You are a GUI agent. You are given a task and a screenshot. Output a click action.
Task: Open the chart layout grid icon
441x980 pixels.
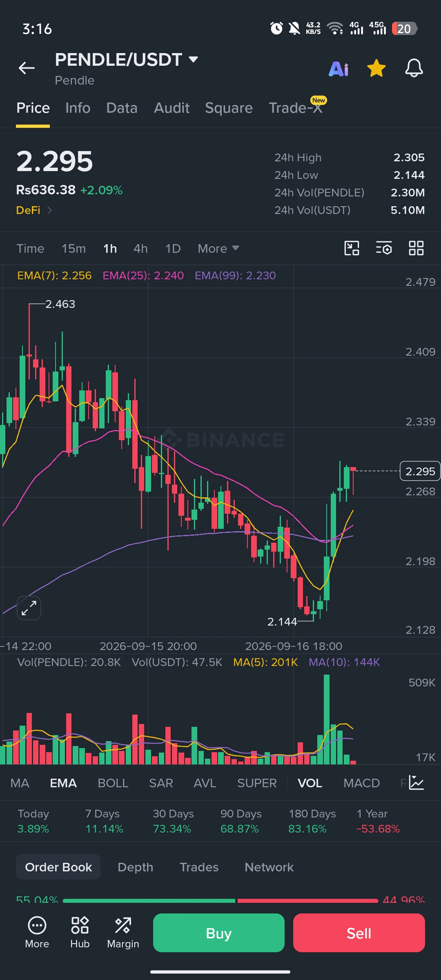pyautogui.click(x=416, y=248)
